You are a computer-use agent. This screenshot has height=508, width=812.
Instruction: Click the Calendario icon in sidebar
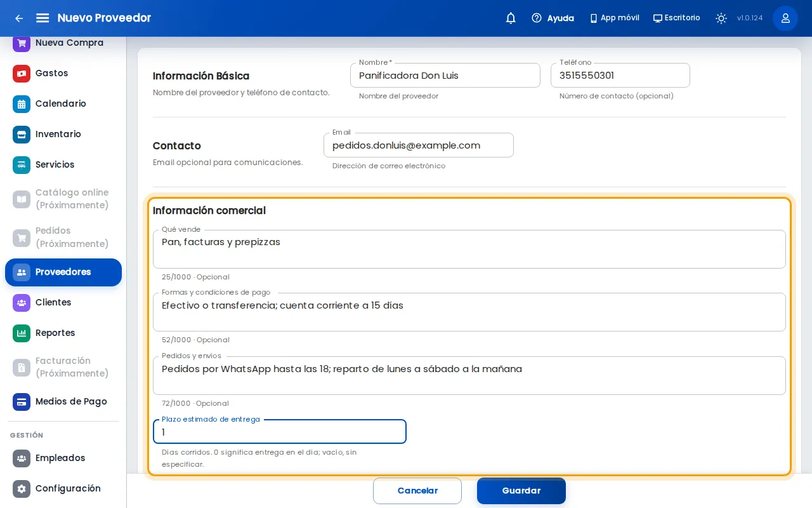tap(22, 104)
